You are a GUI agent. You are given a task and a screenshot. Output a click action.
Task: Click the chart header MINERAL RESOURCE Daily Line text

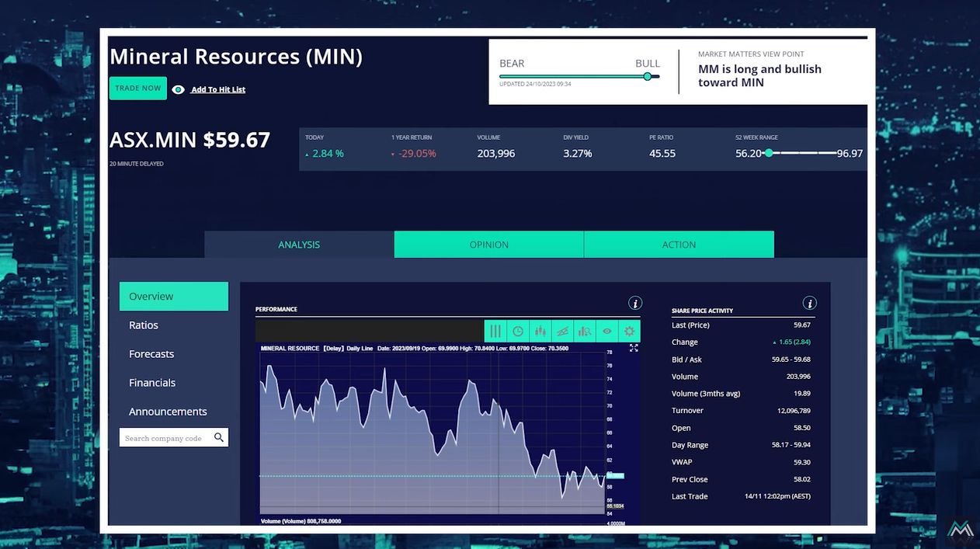pos(318,349)
